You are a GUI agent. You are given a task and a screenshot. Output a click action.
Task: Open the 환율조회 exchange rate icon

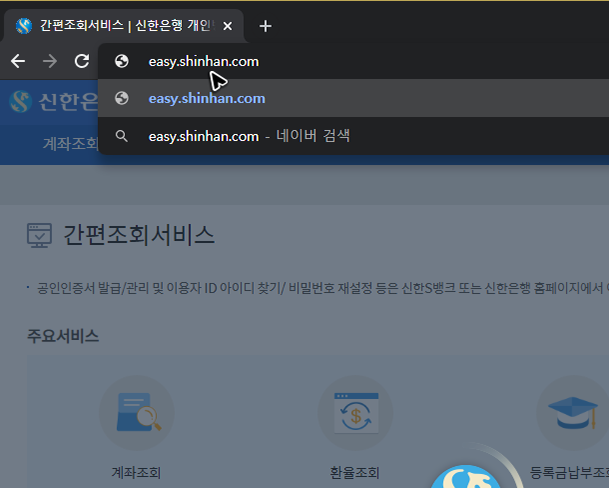[x=355, y=413]
